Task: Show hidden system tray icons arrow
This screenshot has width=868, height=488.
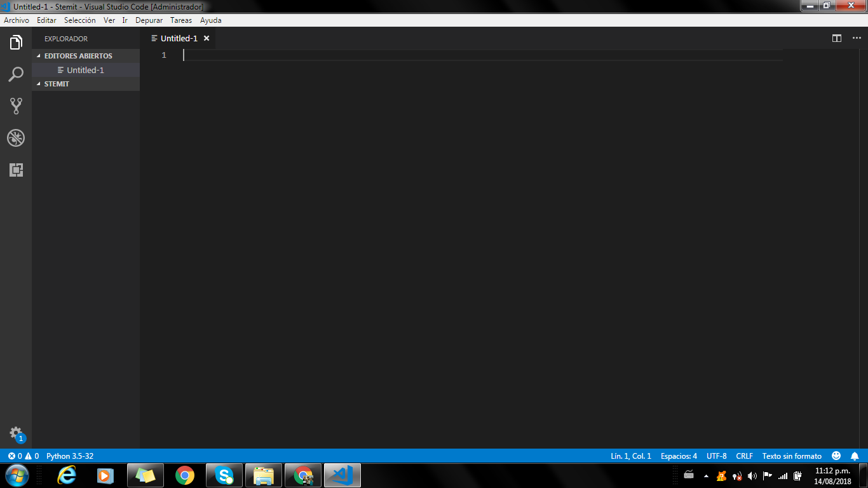Action: coord(706,476)
